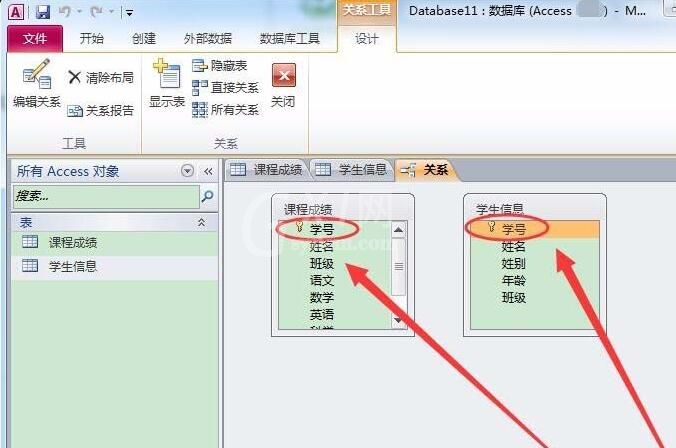Click the 编辑关系 pencil icon
The height and width of the screenshot is (448, 676).
pos(37,74)
